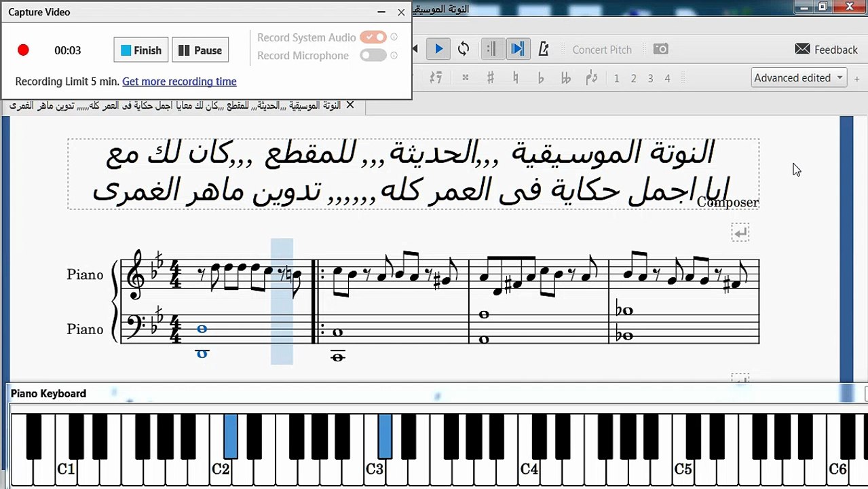This screenshot has width=868, height=489.
Task: Toggle loop playback icon
Action: pyautogui.click(x=464, y=49)
